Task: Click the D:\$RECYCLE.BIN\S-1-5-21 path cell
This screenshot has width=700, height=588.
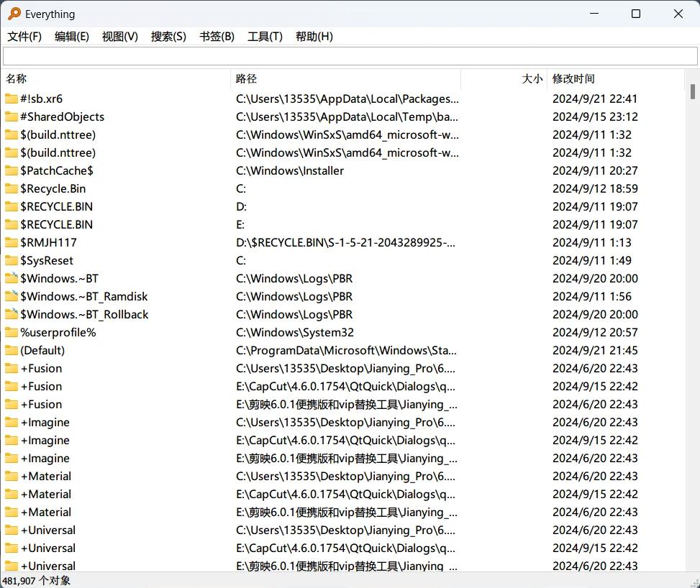Action: pyautogui.click(x=345, y=243)
